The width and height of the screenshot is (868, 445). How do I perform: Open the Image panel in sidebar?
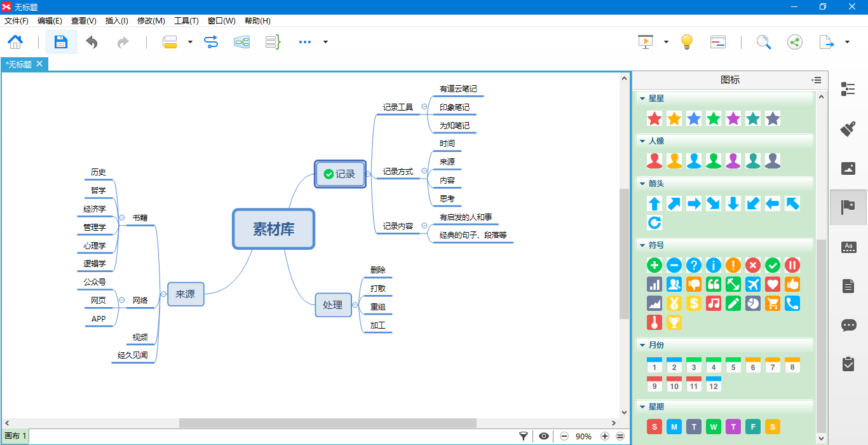848,168
